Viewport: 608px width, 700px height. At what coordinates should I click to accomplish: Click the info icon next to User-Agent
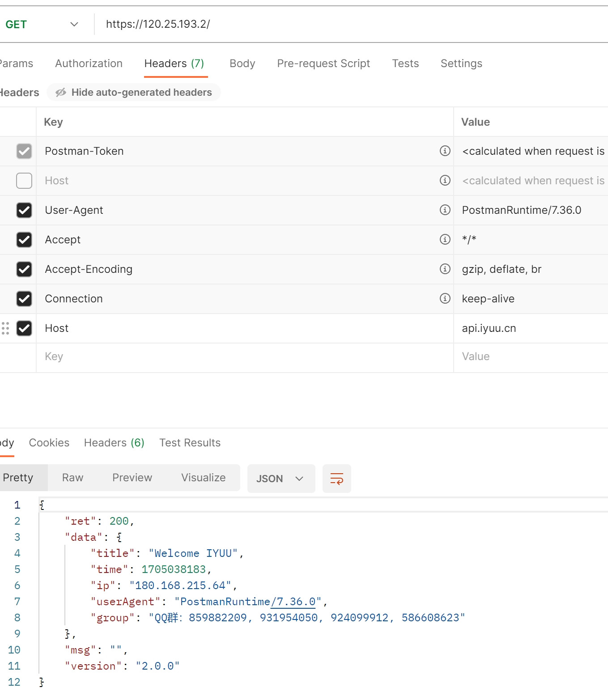[445, 210]
